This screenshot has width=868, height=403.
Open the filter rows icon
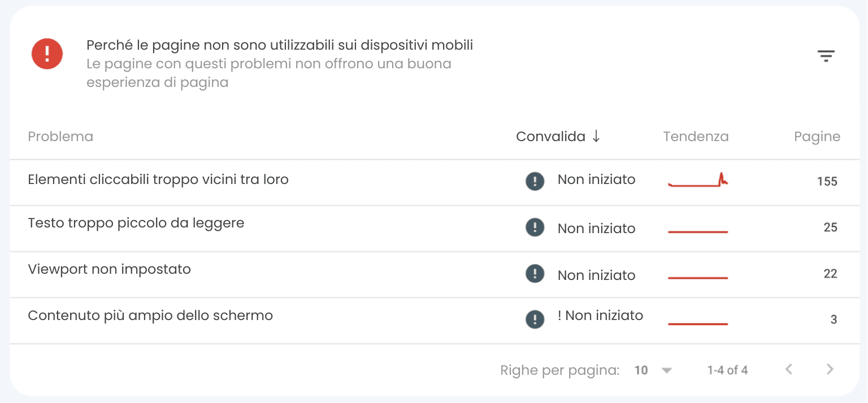(x=826, y=55)
